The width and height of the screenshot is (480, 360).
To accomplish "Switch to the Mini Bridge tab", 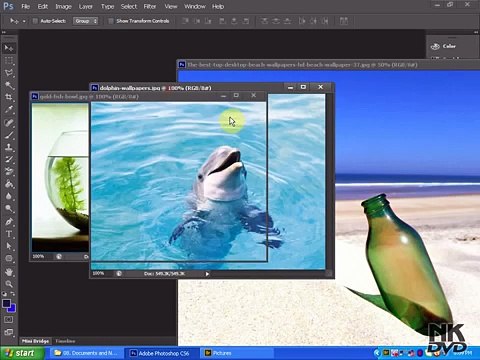I will click(35, 341).
